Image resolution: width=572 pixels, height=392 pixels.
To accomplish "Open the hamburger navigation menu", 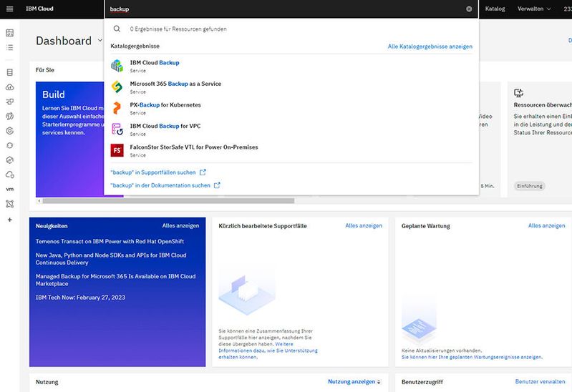I will click(10, 9).
